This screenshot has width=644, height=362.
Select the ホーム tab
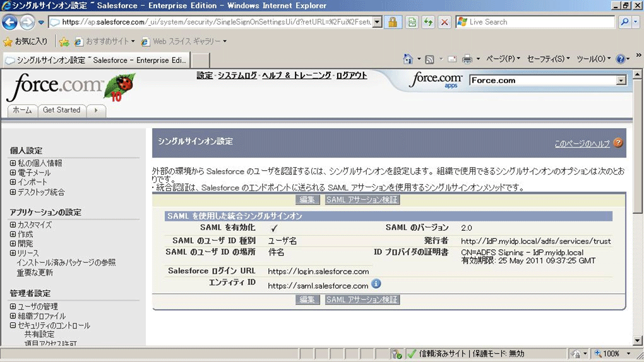[22, 110]
